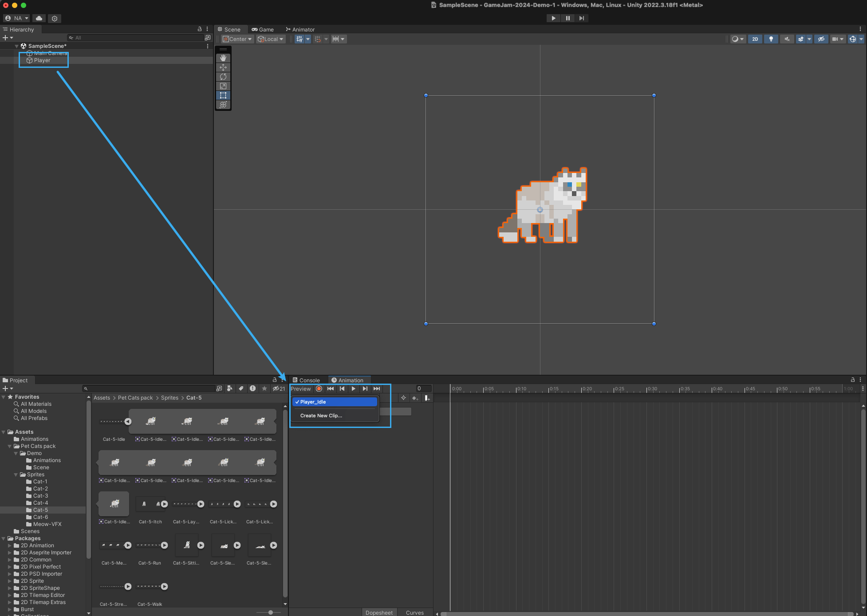The width and height of the screenshot is (867, 616).
Task: Select the Scale tool
Action: click(223, 86)
